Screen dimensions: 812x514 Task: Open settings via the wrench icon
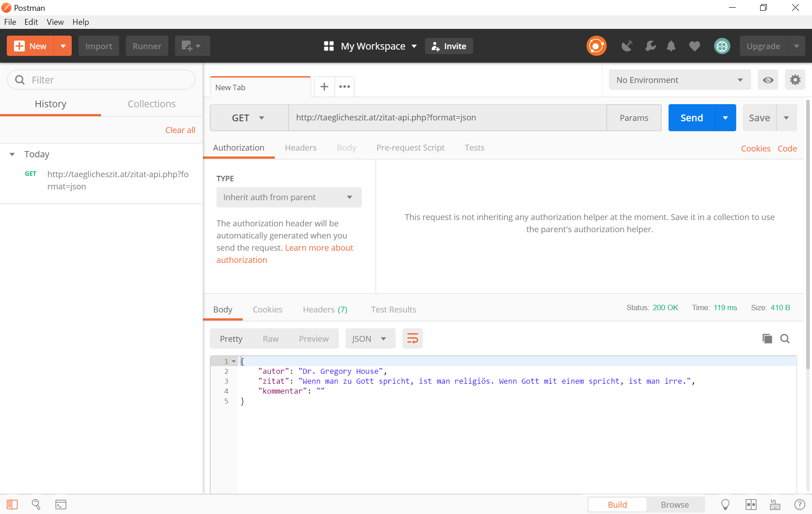tap(650, 46)
